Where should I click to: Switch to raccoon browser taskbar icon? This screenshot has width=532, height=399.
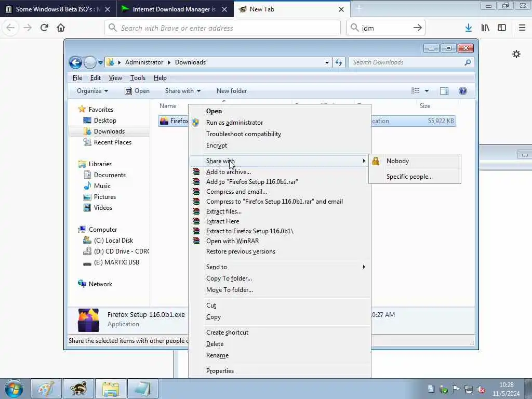[x=78, y=389]
